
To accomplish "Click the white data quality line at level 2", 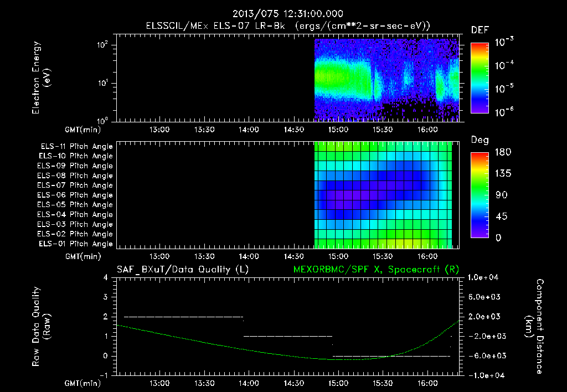I will (x=184, y=317).
